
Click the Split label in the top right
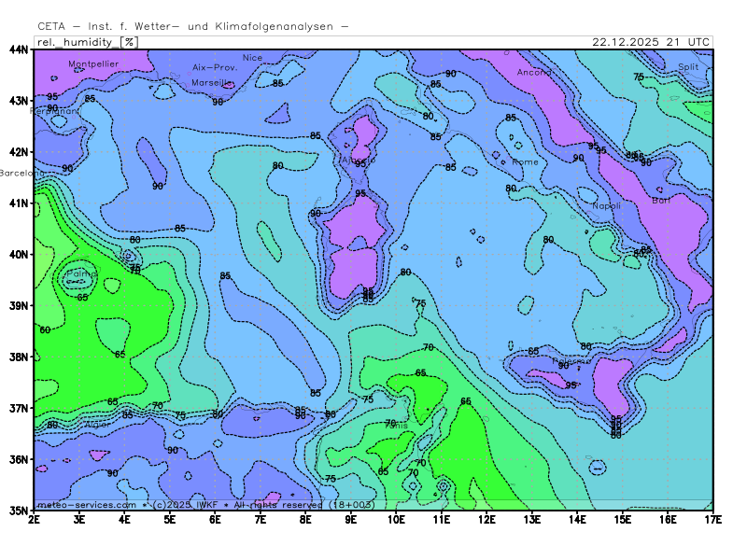point(688,67)
